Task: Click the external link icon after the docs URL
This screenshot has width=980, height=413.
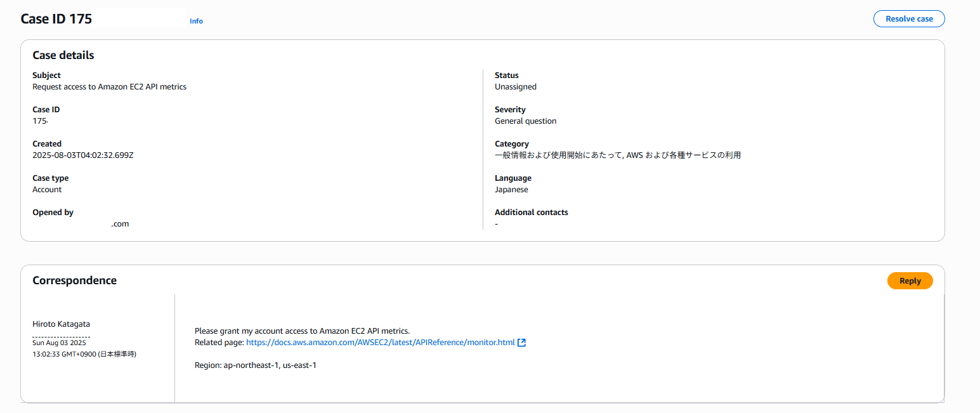Action: click(521, 343)
